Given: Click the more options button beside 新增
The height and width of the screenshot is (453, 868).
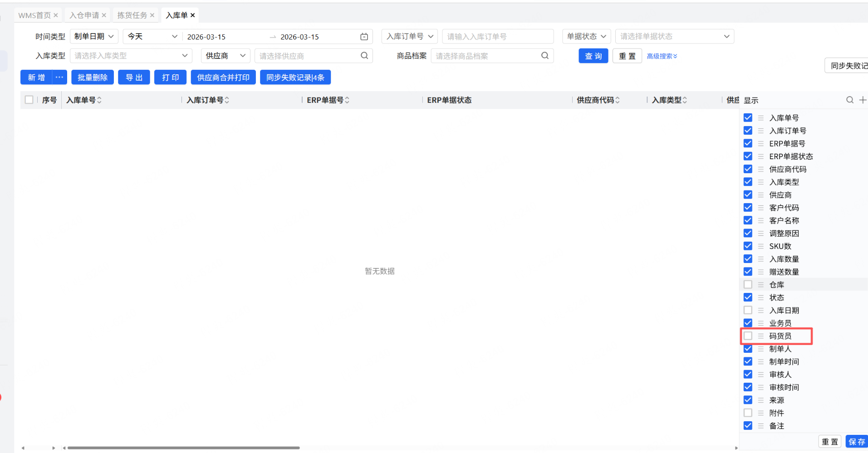Looking at the screenshot, I should 59,78.
